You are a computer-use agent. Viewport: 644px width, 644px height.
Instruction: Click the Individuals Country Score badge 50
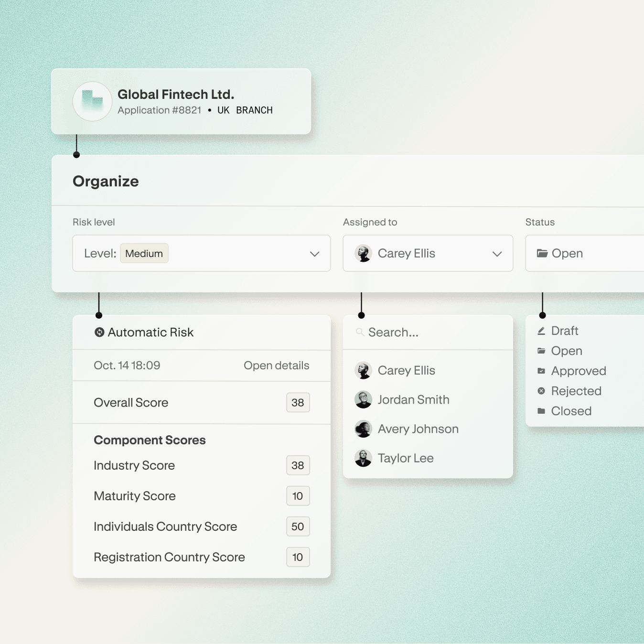[298, 526]
